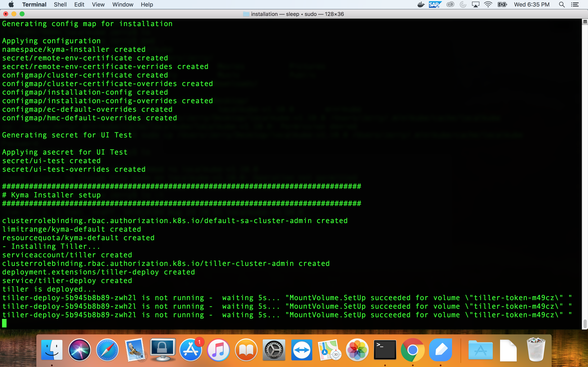Click the installation folder proxy icon in title
This screenshot has height=367, width=588.
(x=246, y=14)
